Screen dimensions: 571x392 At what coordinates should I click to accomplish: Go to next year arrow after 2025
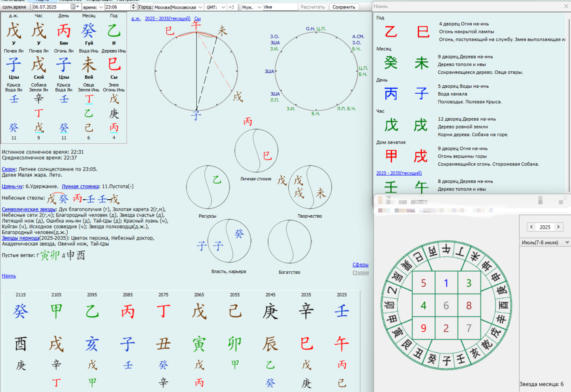coord(558,227)
